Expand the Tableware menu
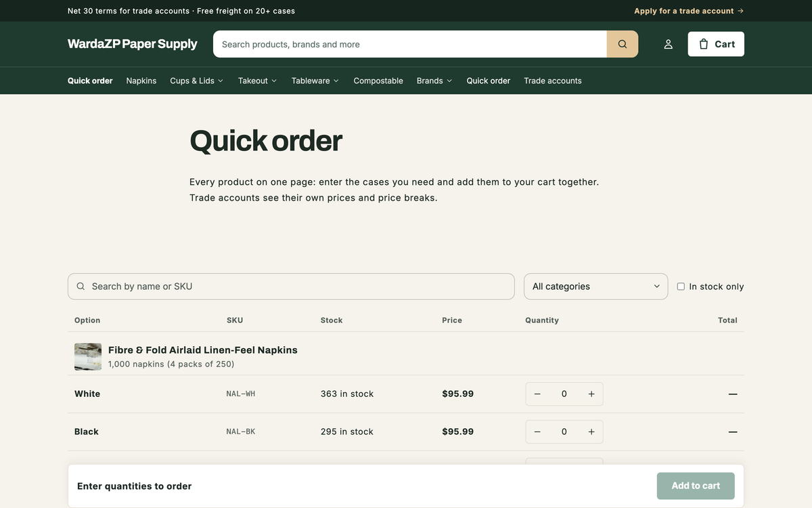Viewport: 812px width, 508px height. (315, 81)
